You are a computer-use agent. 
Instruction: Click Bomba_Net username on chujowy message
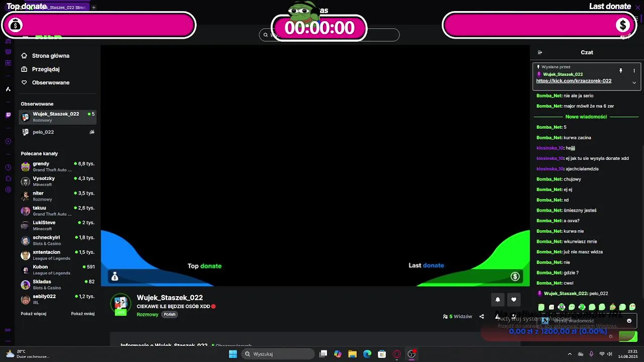click(x=549, y=179)
